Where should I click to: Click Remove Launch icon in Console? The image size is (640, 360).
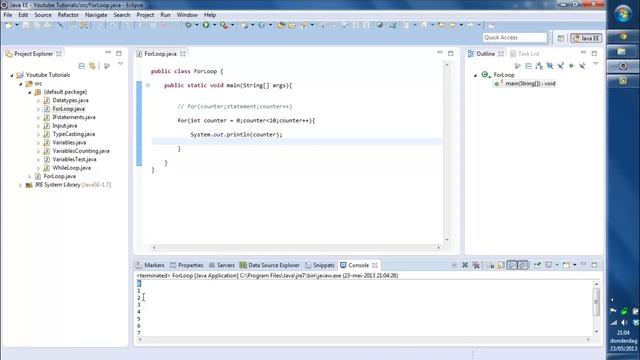point(465,265)
